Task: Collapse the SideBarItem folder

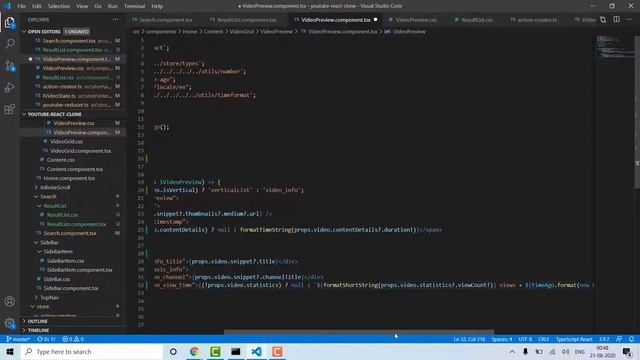Action: point(58,251)
